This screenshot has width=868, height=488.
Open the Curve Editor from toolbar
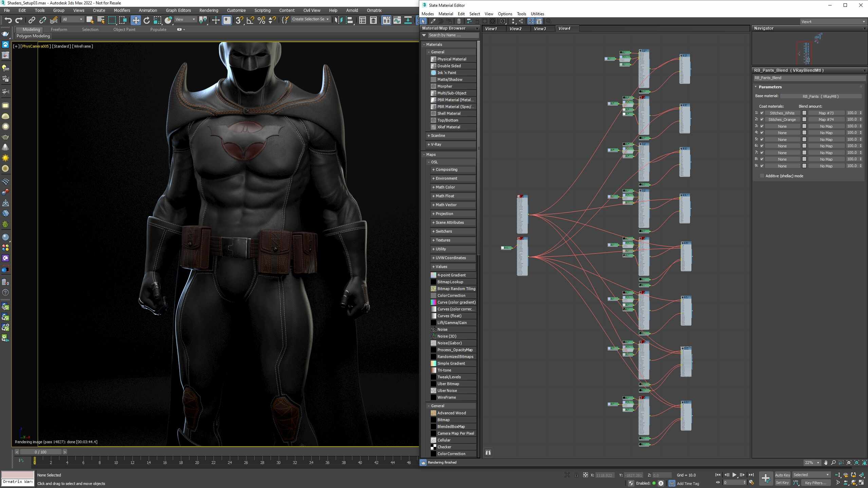pos(397,20)
